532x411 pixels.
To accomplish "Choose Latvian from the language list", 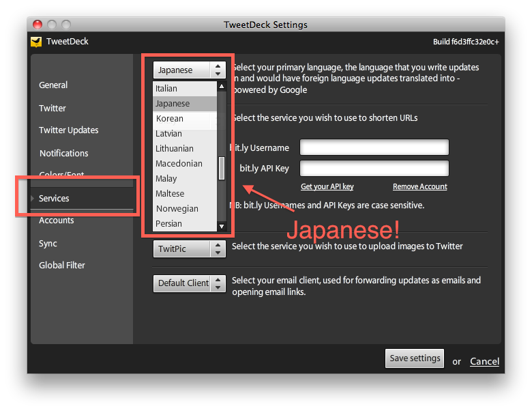I will click(x=185, y=134).
